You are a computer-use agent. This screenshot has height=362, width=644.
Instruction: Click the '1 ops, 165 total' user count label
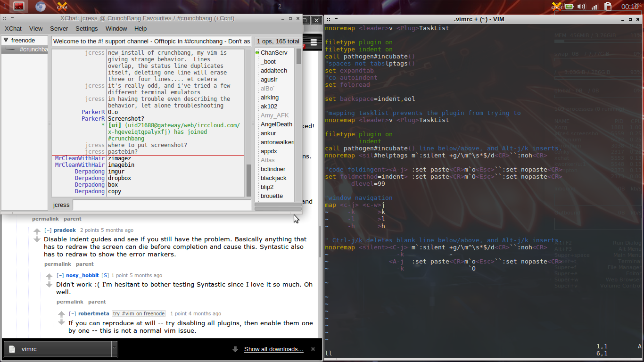278,41
